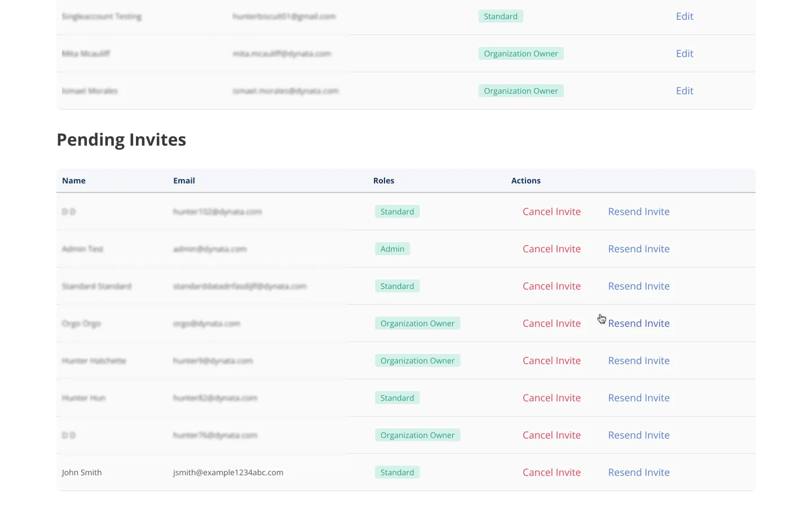Cancel the invite for John Smith
The width and height of the screenshot is (812, 508).
[551, 472]
